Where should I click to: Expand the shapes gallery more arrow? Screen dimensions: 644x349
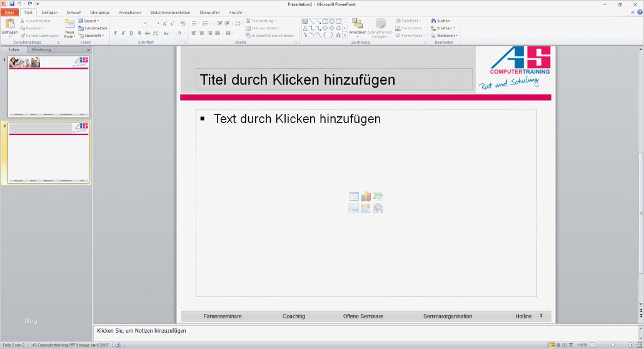345,36
